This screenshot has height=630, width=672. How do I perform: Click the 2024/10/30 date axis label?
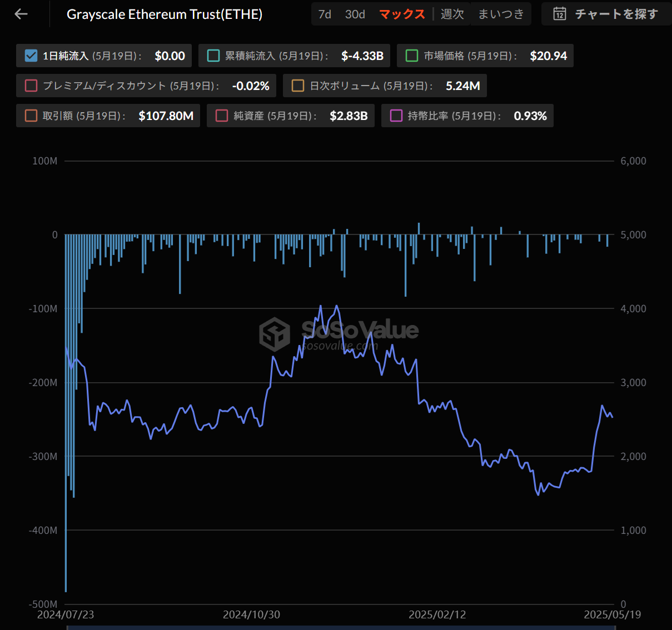tap(251, 614)
